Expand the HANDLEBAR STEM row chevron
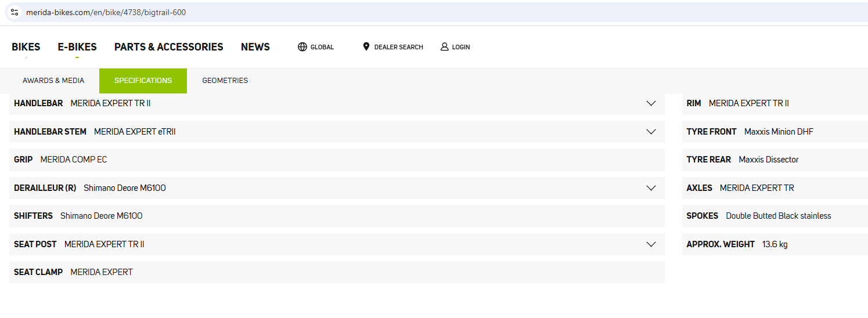The width and height of the screenshot is (868, 318). [x=651, y=132]
